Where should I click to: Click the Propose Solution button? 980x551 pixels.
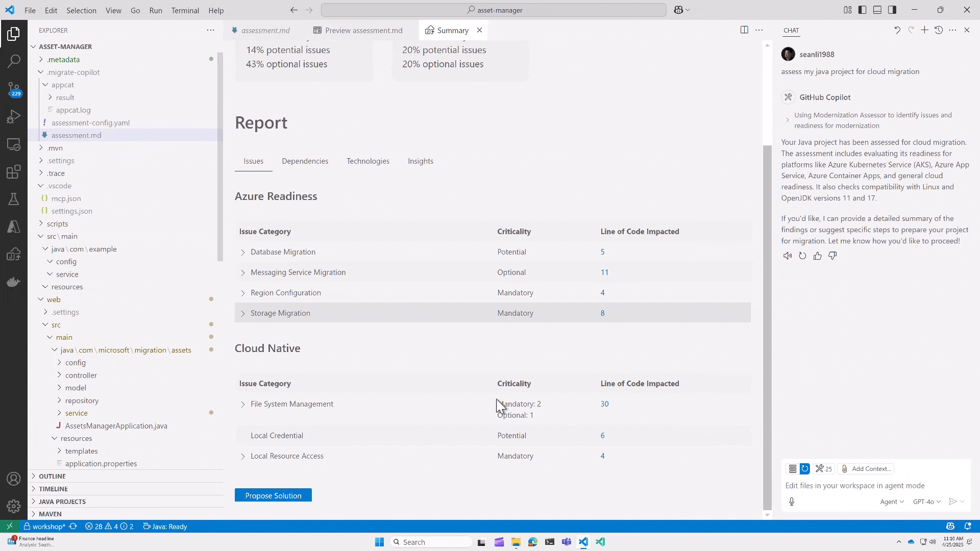[x=273, y=495]
